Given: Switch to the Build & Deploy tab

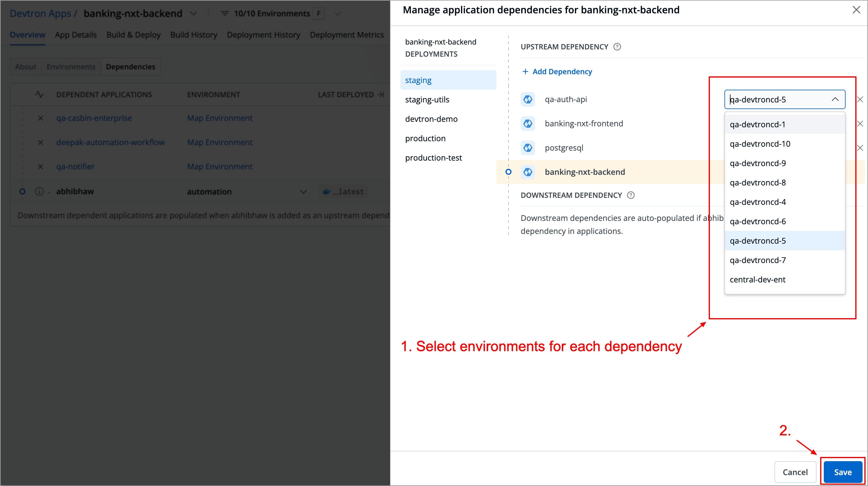Looking at the screenshot, I should click(134, 35).
